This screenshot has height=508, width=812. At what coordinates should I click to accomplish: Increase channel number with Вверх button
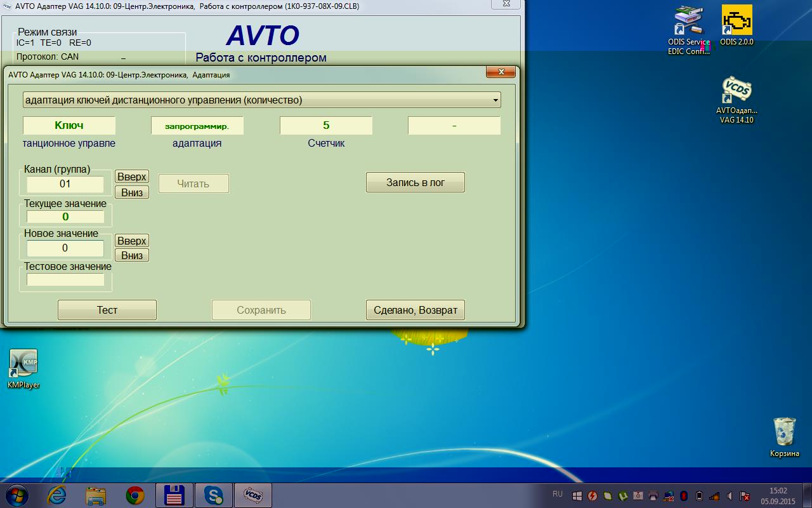click(132, 177)
